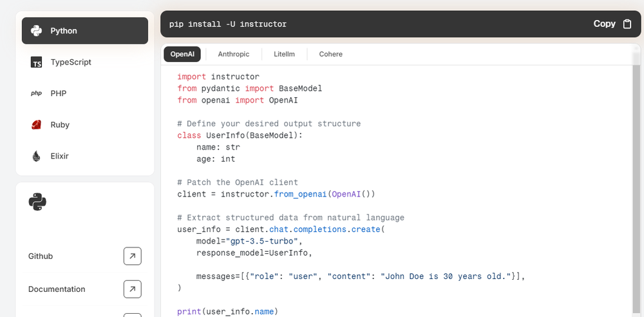
Task: Click the 'age: int' field line
Action: (x=216, y=158)
